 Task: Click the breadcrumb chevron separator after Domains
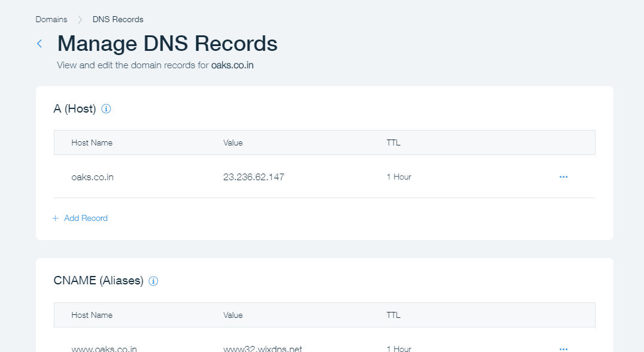point(80,19)
